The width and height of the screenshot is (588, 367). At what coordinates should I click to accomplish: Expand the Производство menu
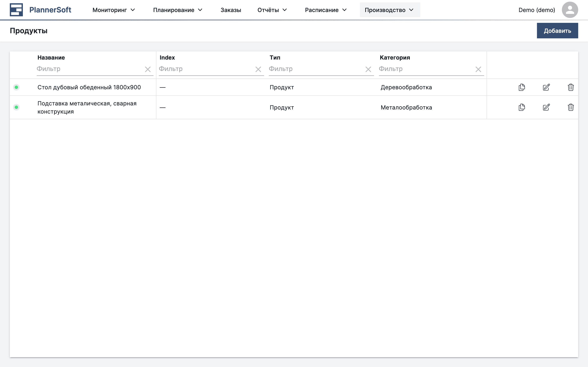pyautogui.click(x=390, y=10)
